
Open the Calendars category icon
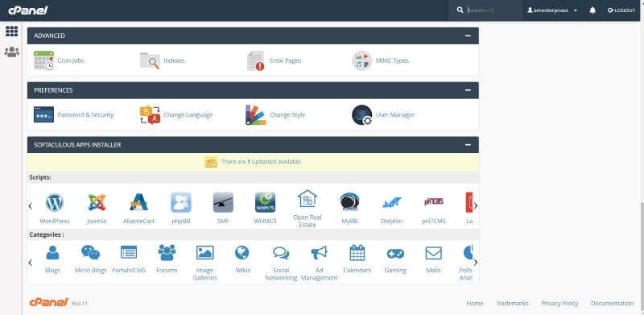(357, 252)
